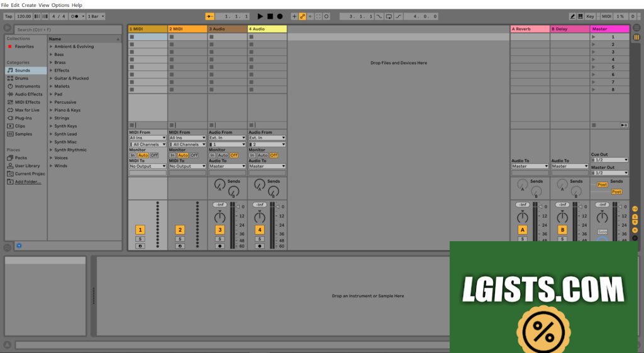Viewport: 644px width, 353px height.
Task: Select the MIDI Effects category
Action: click(x=26, y=102)
